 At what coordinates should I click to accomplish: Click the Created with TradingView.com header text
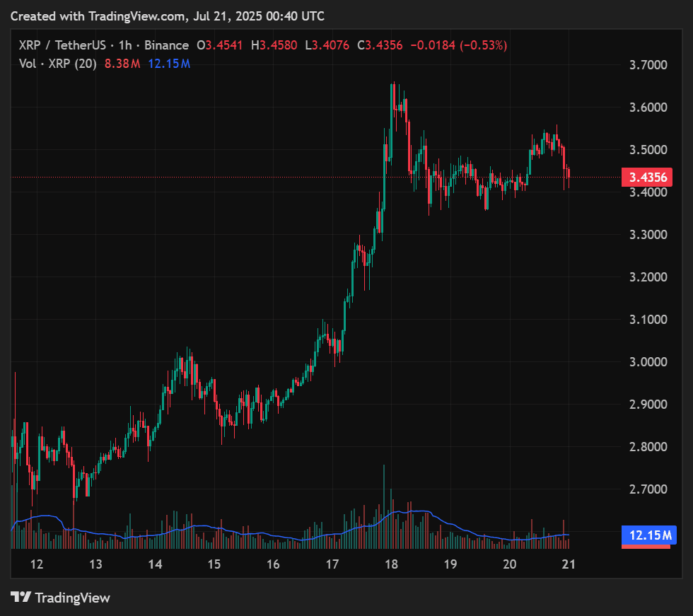click(168, 16)
